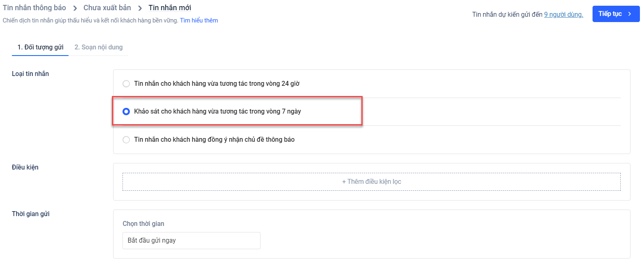Click the 9 người dùng link

click(x=563, y=15)
